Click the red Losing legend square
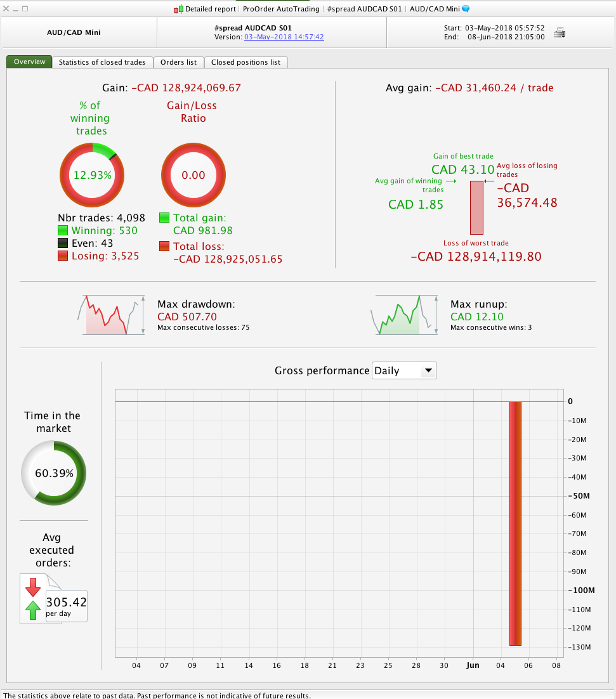This screenshot has width=616, height=699. click(63, 256)
